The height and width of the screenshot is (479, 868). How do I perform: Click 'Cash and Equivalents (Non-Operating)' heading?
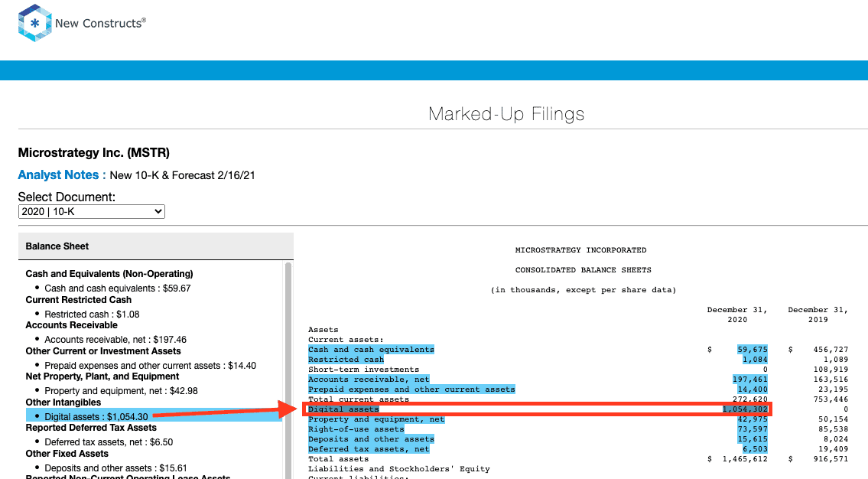[109, 274]
